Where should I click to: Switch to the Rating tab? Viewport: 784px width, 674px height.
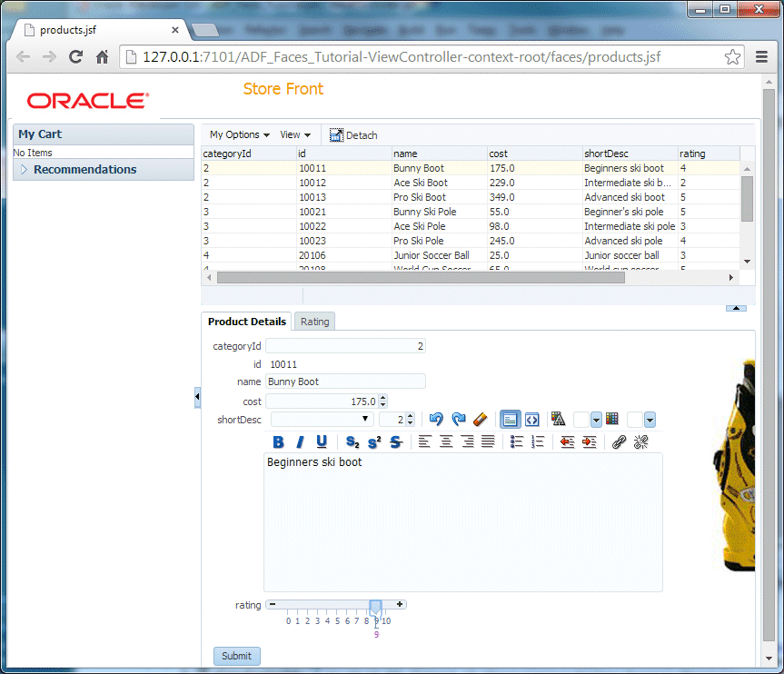(314, 322)
